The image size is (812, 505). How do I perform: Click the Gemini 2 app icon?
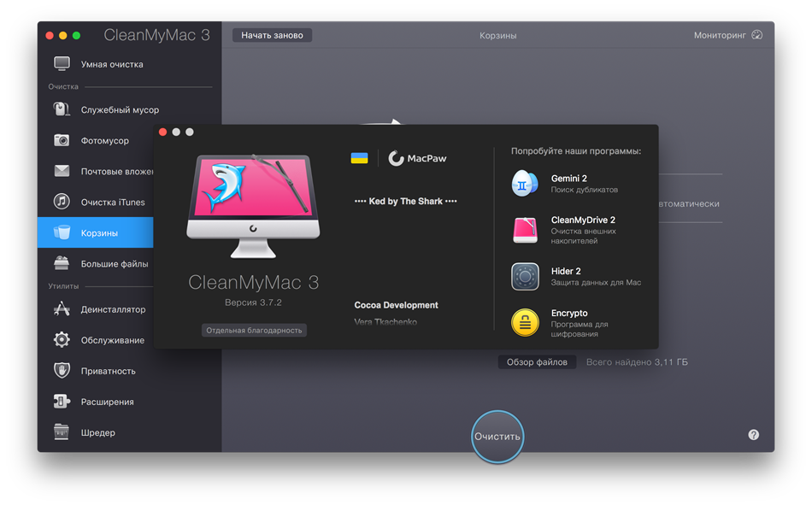(x=525, y=184)
